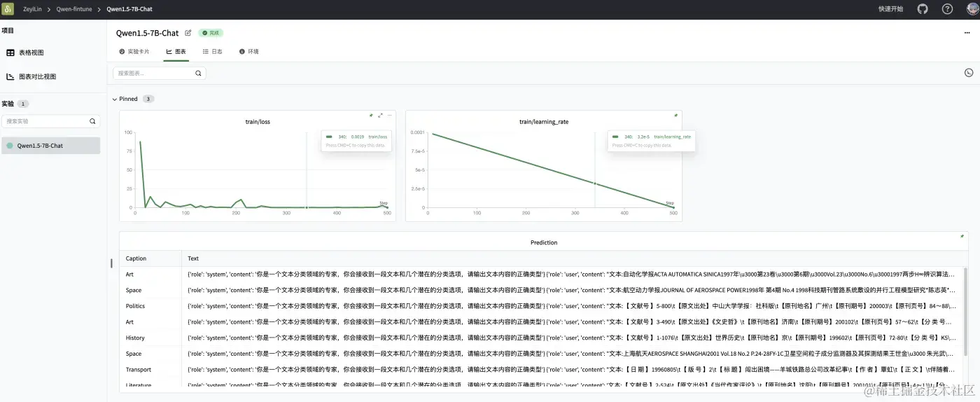This screenshot has width=980, height=402.
Task: Unpin the train/loss chart
Action: 372,115
